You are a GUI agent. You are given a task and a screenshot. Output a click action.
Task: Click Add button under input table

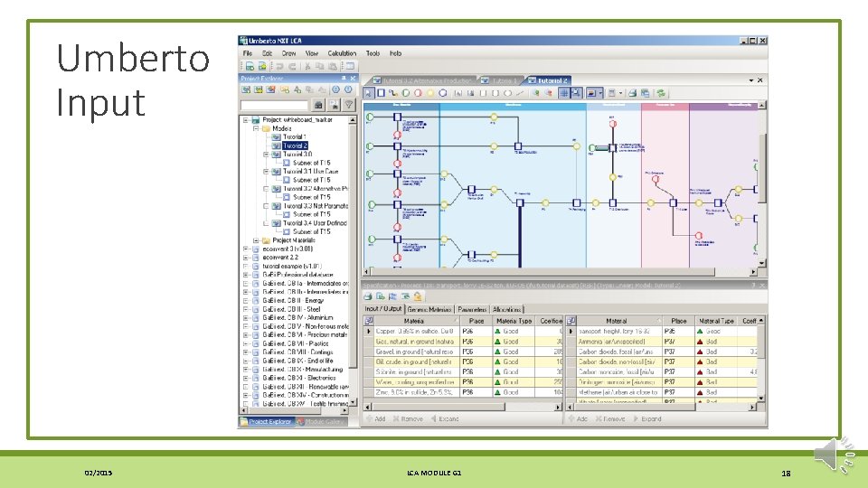376,418
